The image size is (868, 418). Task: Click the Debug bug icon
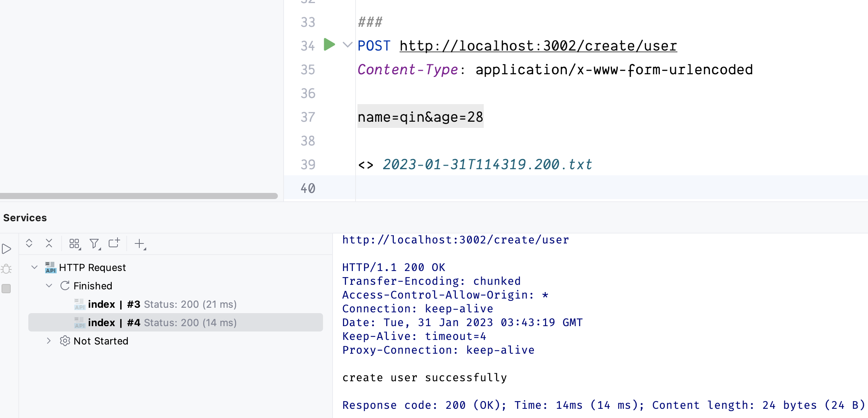pyautogui.click(x=7, y=269)
